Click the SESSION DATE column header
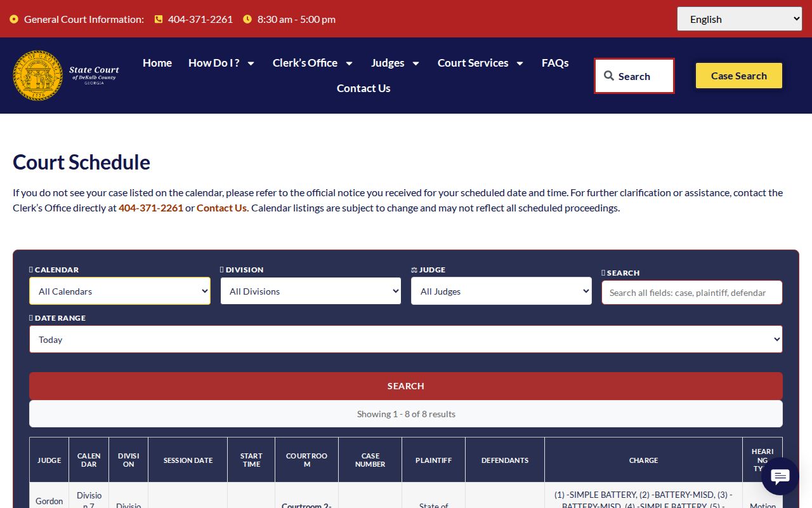Image resolution: width=812 pixels, height=508 pixels. (x=188, y=460)
